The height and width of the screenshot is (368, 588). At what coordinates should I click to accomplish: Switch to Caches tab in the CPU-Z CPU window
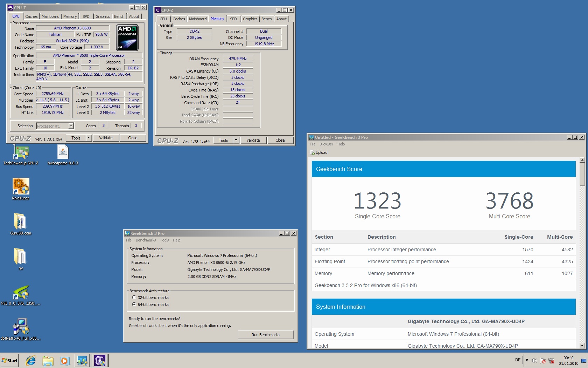point(31,16)
